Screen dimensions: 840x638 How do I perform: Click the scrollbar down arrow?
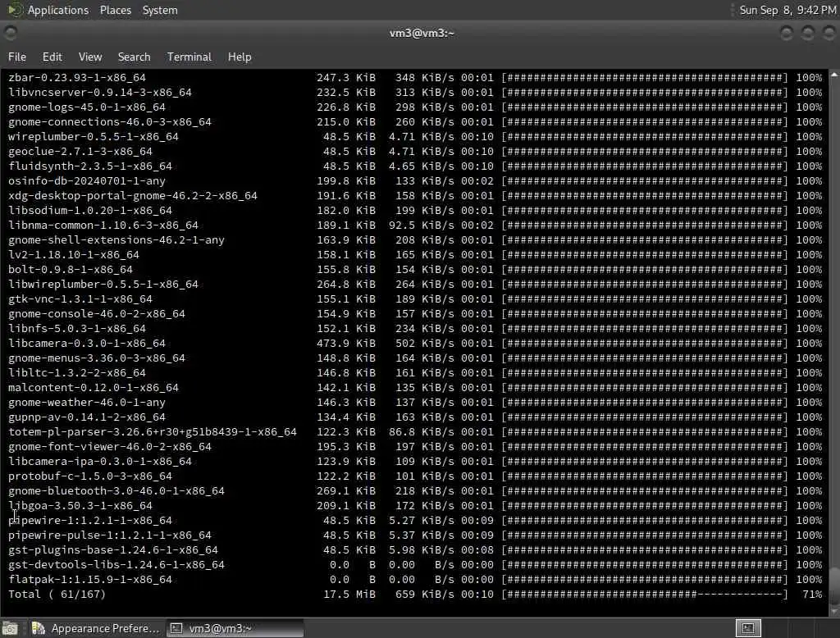coord(834,611)
